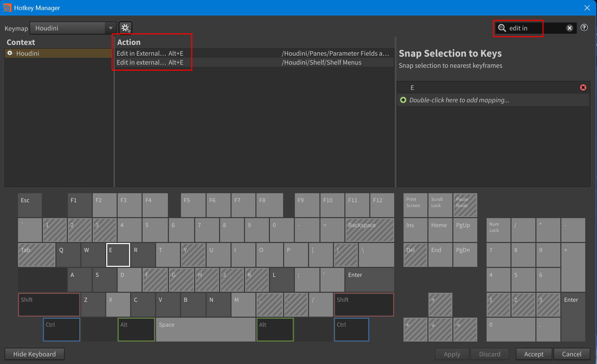Click the PgUp key
The height and width of the screenshot is (364, 597).
[465, 230]
